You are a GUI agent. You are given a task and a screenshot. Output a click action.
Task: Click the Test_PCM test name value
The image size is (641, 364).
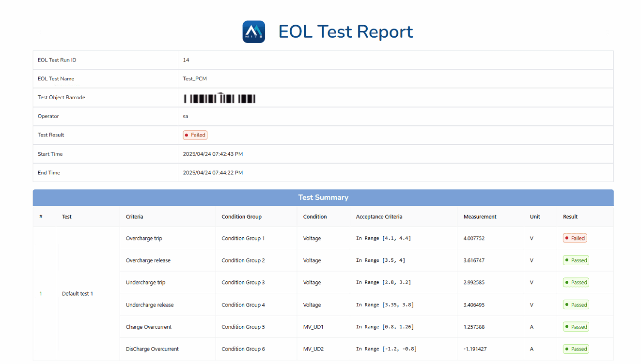pyautogui.click(x=195, y=79)
